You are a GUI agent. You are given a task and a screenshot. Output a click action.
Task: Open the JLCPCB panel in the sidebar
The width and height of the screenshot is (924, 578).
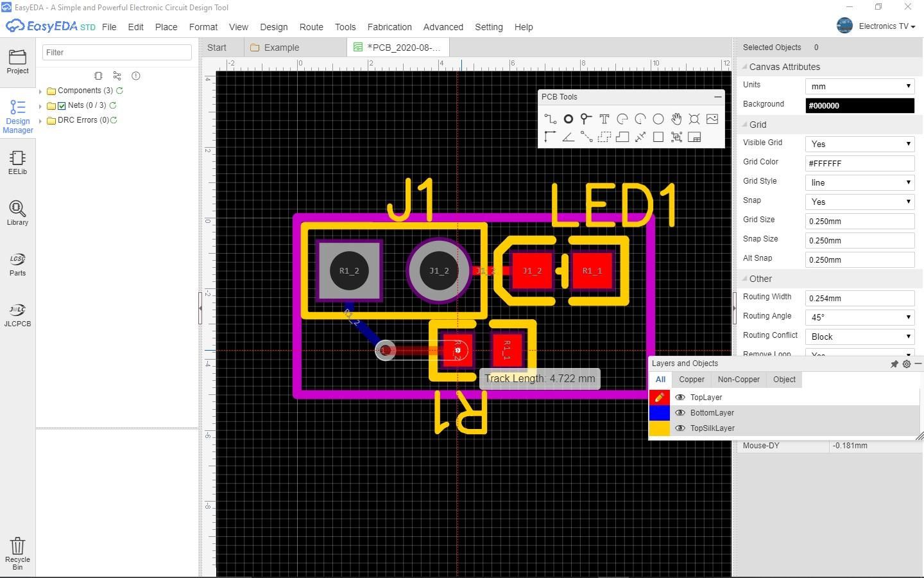pyautogui.click(x=17, y=314)
